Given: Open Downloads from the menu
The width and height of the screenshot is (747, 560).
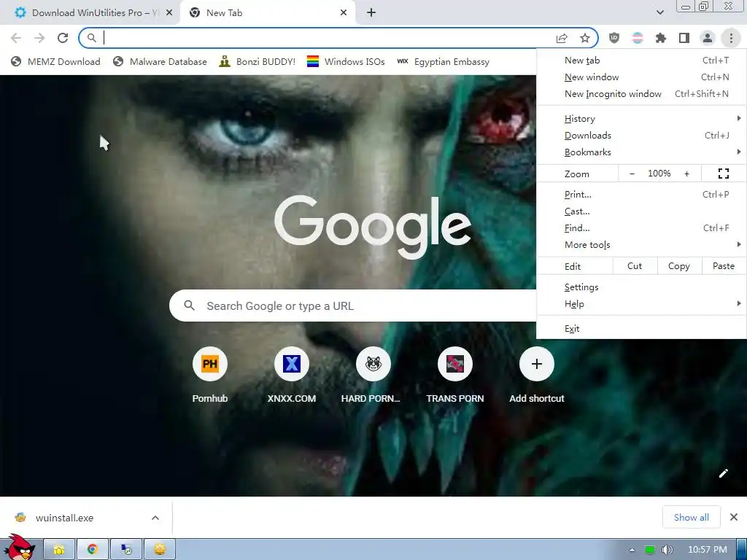Looking at the screenshot, I should (641, 135).
